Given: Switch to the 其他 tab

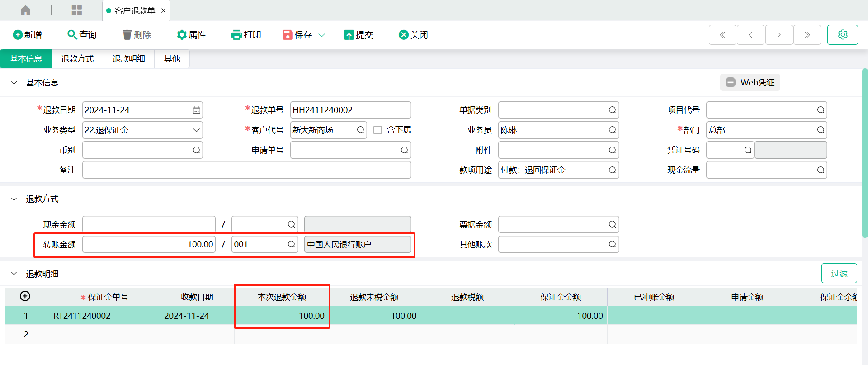Looking at the screenshot, I should point(172,59).
